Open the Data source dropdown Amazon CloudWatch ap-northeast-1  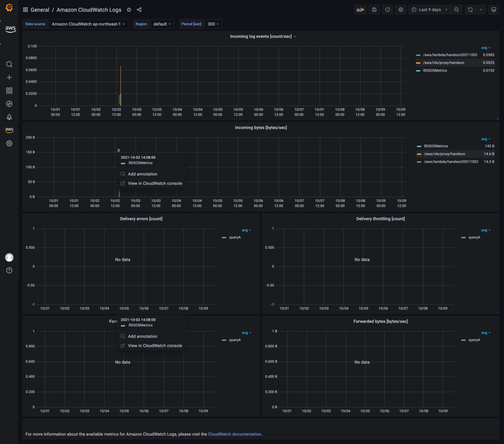pos(88,24)
